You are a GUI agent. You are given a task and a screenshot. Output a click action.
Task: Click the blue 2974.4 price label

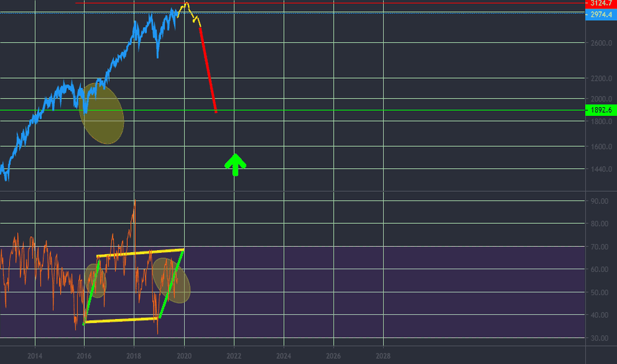[x=601, y=15]
